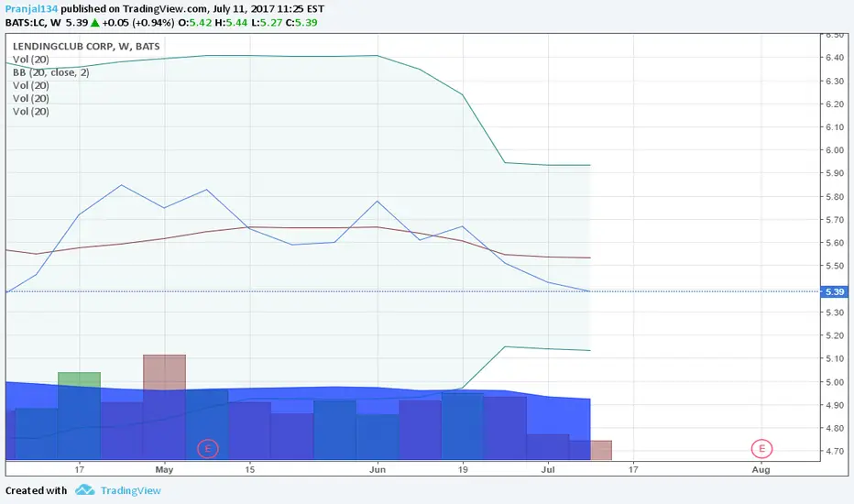The height and width of the screenshot is (504, 854).
Task: Click the LENDINGCLUB CORP, W, BATS legend title
Action: [86, 47]
